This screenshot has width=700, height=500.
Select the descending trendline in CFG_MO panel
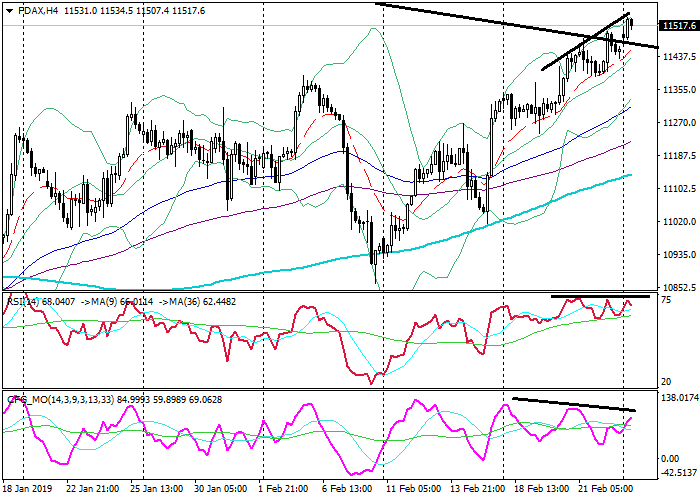[x=575, y=404]
